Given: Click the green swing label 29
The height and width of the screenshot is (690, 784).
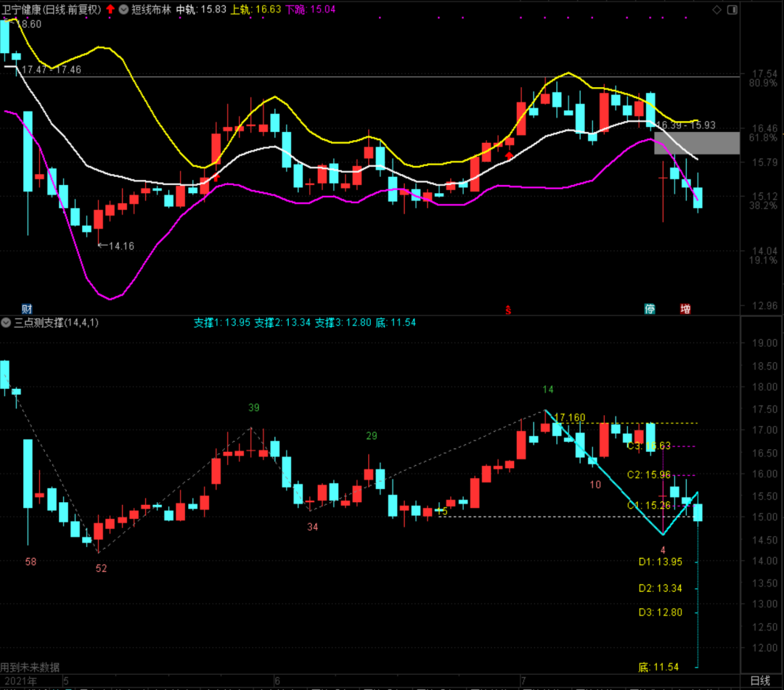Looking at the screenshot, I should point(371,436).
